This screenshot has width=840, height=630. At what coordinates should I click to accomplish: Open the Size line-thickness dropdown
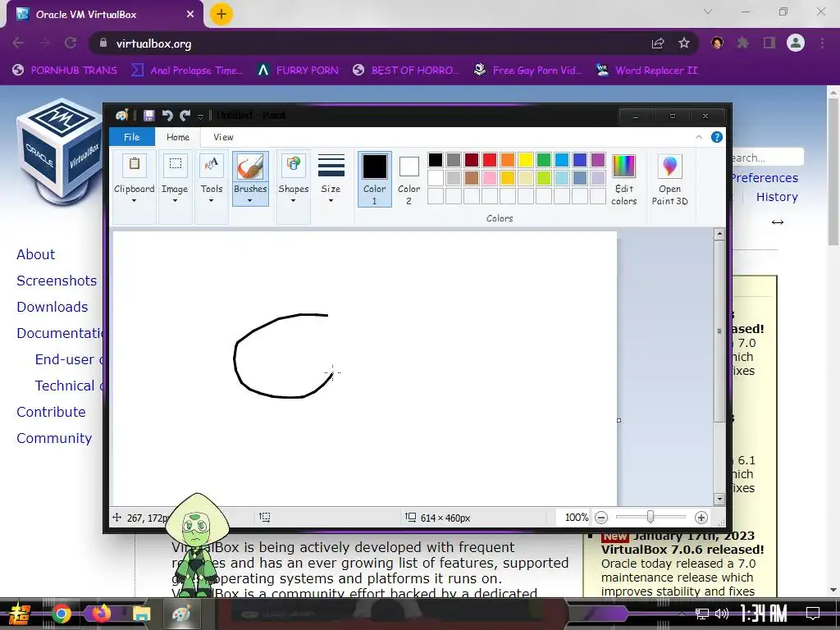[x=331, y=200]
